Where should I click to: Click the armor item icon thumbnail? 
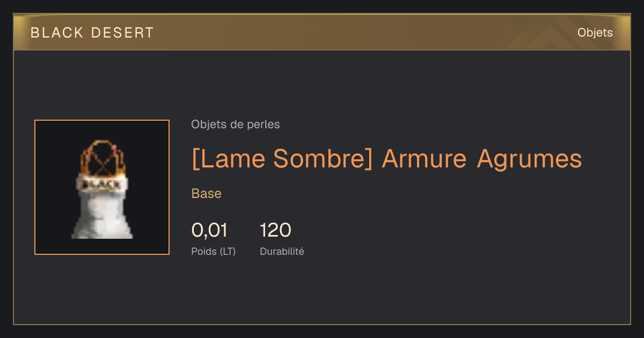pos(102,187)
